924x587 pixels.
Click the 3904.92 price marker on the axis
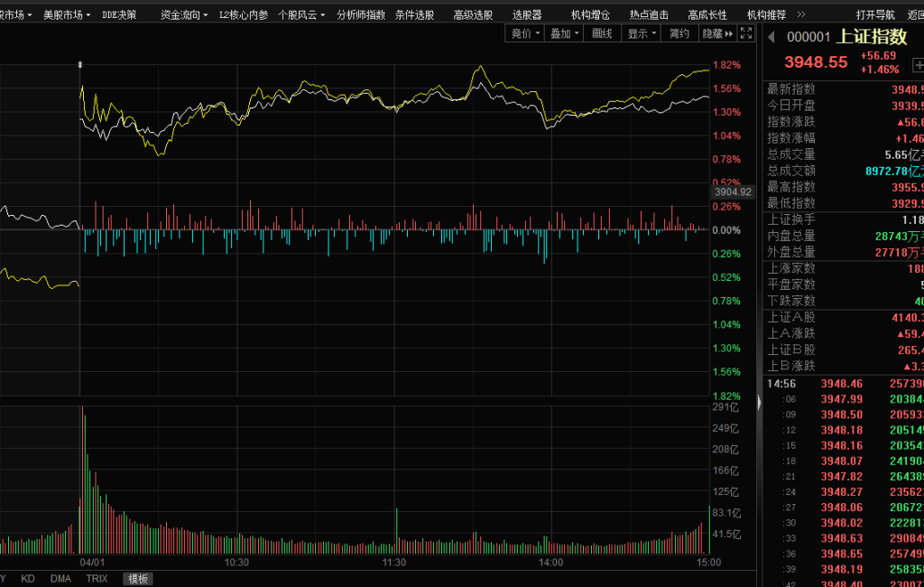point(733,191)
